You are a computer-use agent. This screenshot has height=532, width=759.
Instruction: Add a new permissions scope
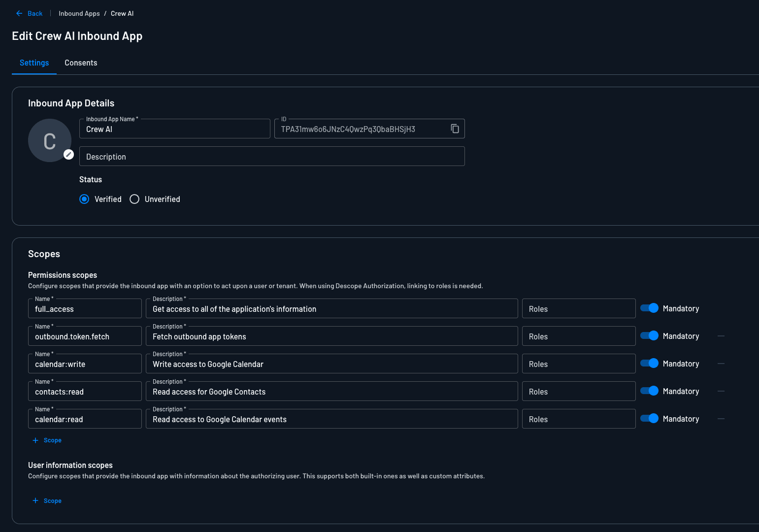47,440
